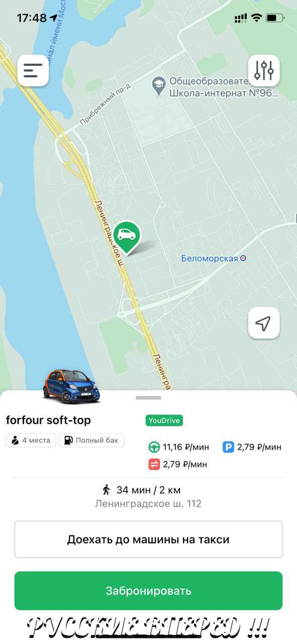
Task: Tap the green Забронировать button
Action: 148,591
